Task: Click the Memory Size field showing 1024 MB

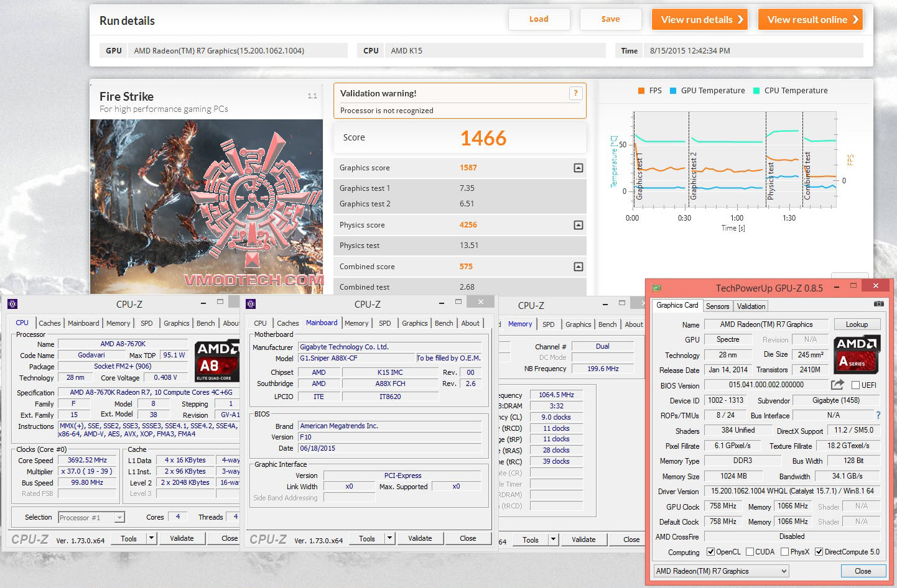Action: (x=733, y=476)
